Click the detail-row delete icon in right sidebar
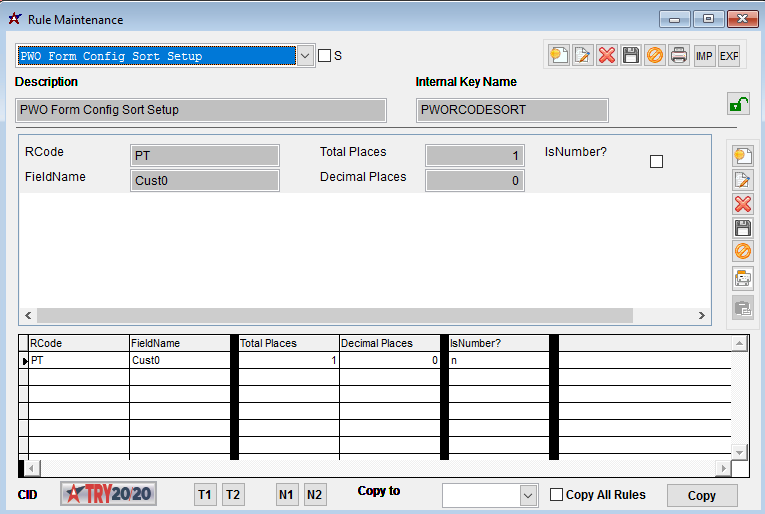 click(x=742, y=204)
